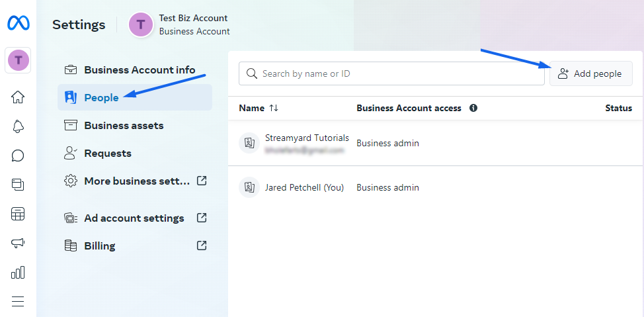Click the Test Biz Account name in header

click(193, 18)
